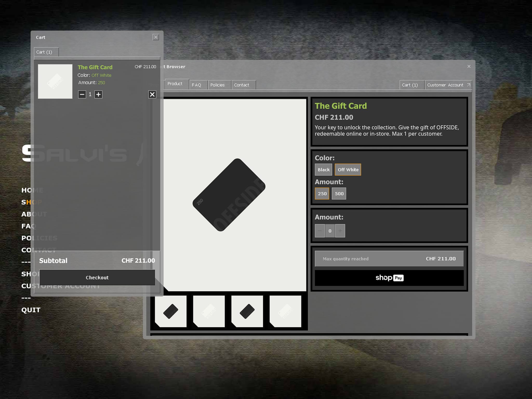Viewport: 532px width, 399px height.
Task: Choose the 250 amount option
Action: [322, 194]
